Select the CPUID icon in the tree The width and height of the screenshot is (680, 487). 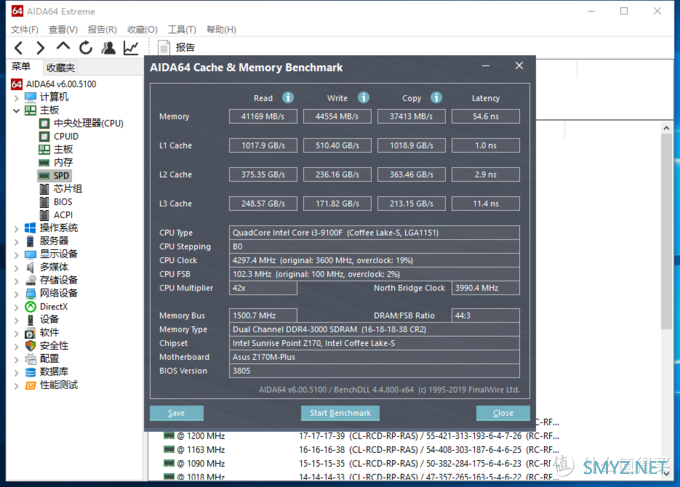point(44,137)
